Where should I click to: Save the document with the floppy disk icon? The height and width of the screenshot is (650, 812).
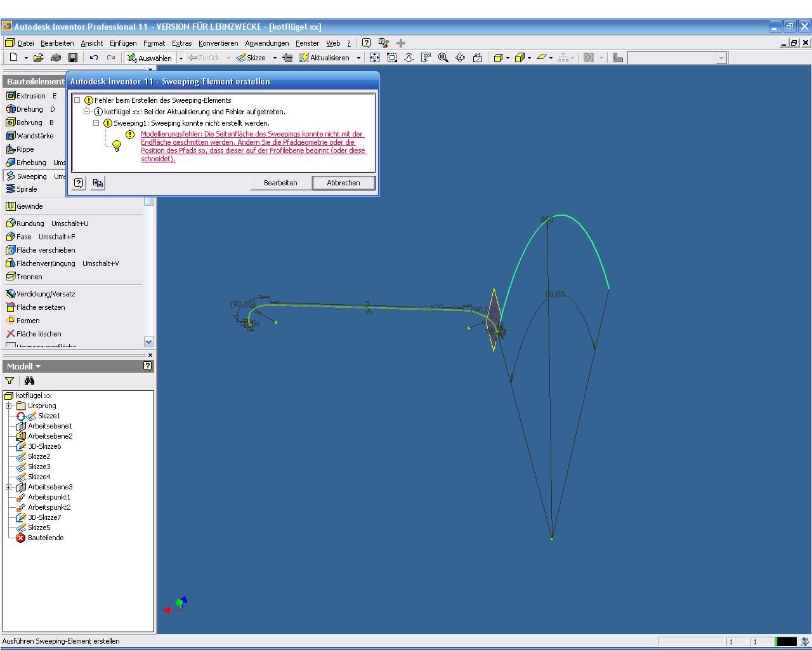[73, 58]
